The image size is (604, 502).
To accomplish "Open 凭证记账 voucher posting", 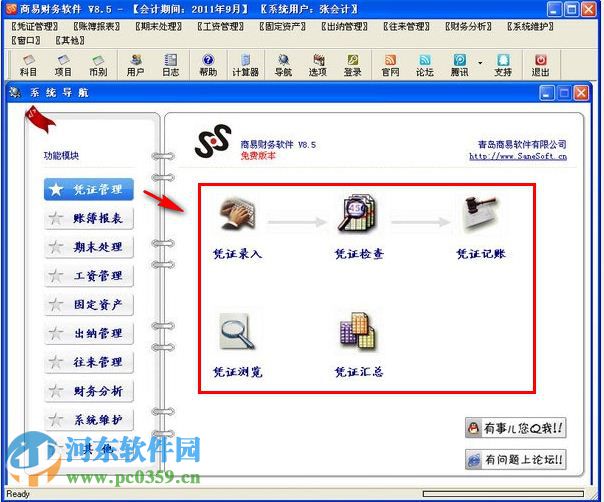I will click(481, 228).
